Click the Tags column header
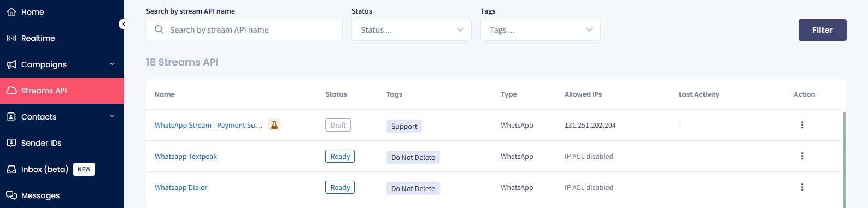Image resolution: width=868 pixels, height=208 pixels. tap(394, 94)
